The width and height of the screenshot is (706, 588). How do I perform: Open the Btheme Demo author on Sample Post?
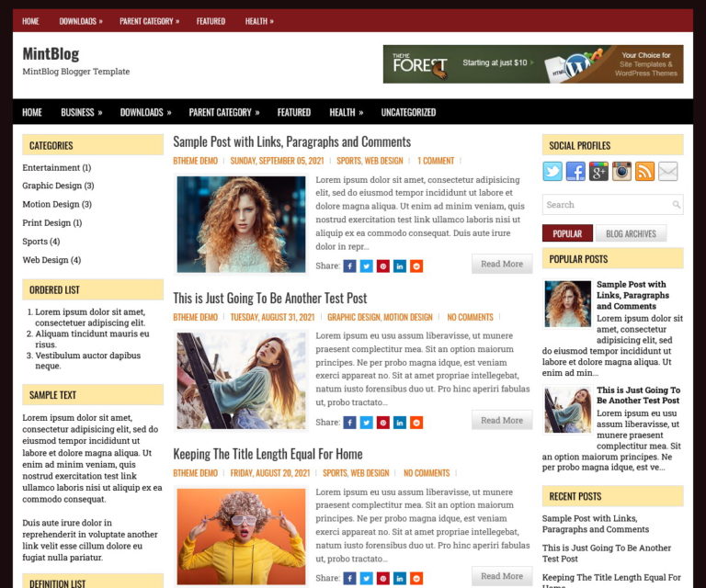click(x=196, y=161)
